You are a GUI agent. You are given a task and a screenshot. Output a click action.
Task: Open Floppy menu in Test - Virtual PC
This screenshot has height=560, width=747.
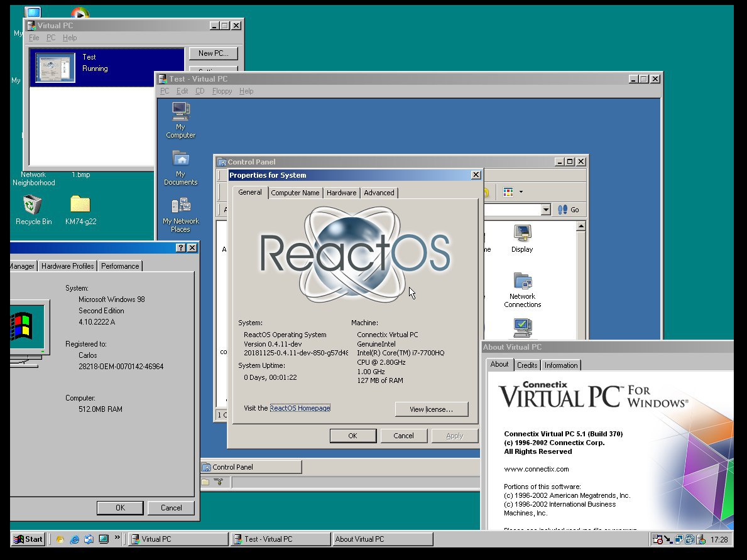[222, 91]
